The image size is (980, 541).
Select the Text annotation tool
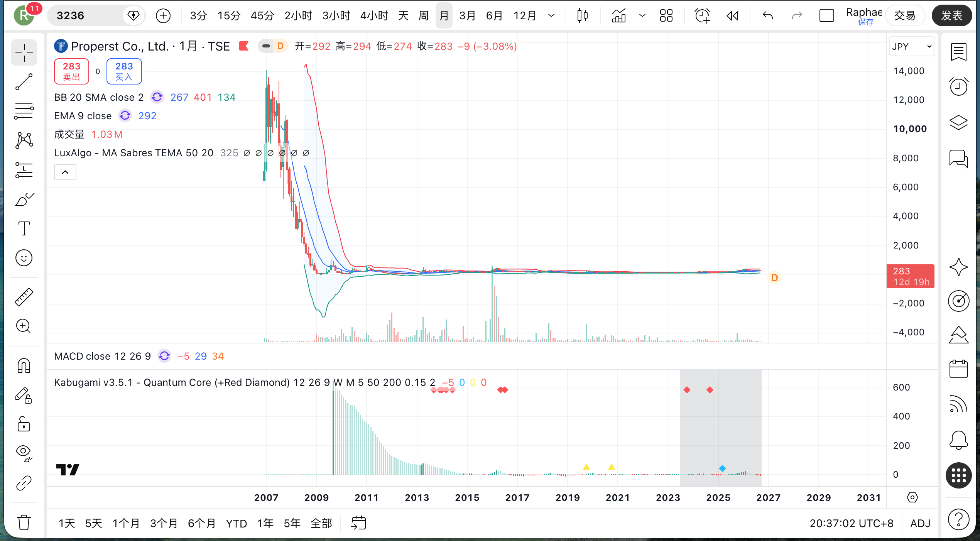24,228
